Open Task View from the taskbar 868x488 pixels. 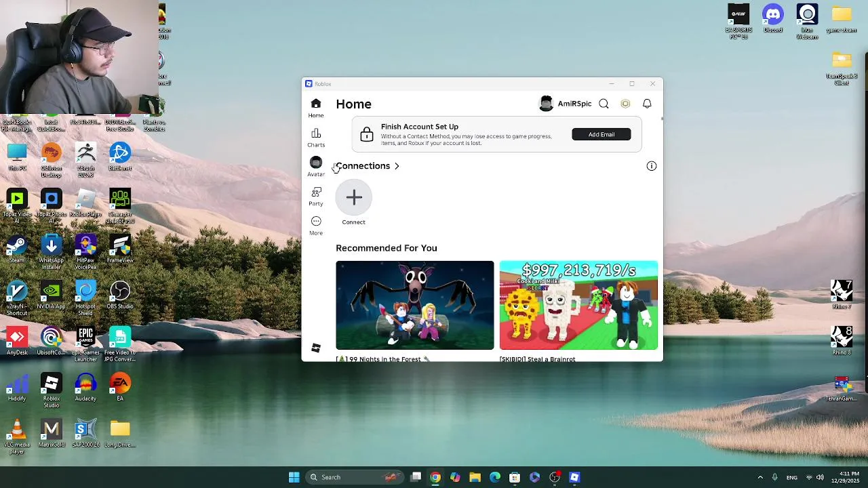416,477
